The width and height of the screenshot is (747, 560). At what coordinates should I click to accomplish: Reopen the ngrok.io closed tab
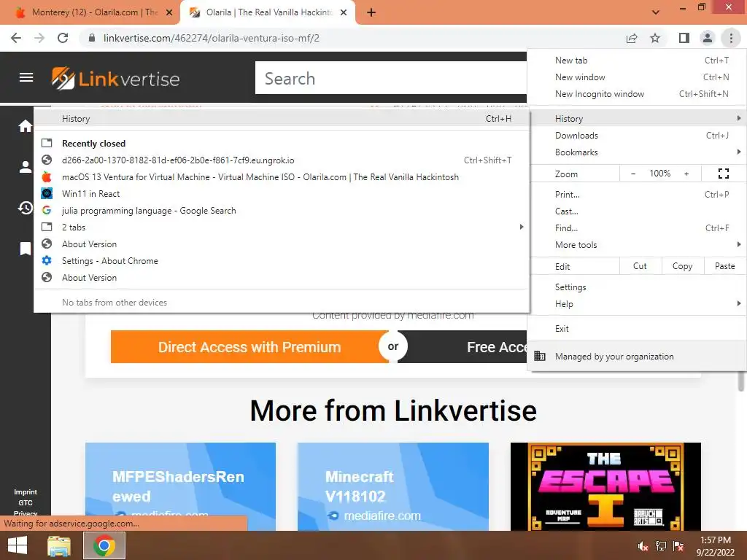tap(282, 160)
